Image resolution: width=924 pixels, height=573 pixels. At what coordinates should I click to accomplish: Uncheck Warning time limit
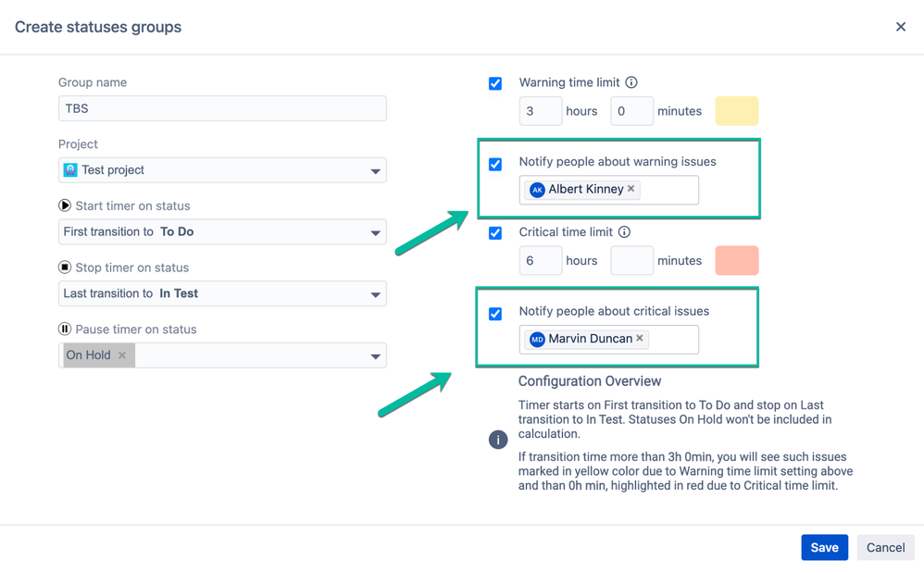coord(495,82)
